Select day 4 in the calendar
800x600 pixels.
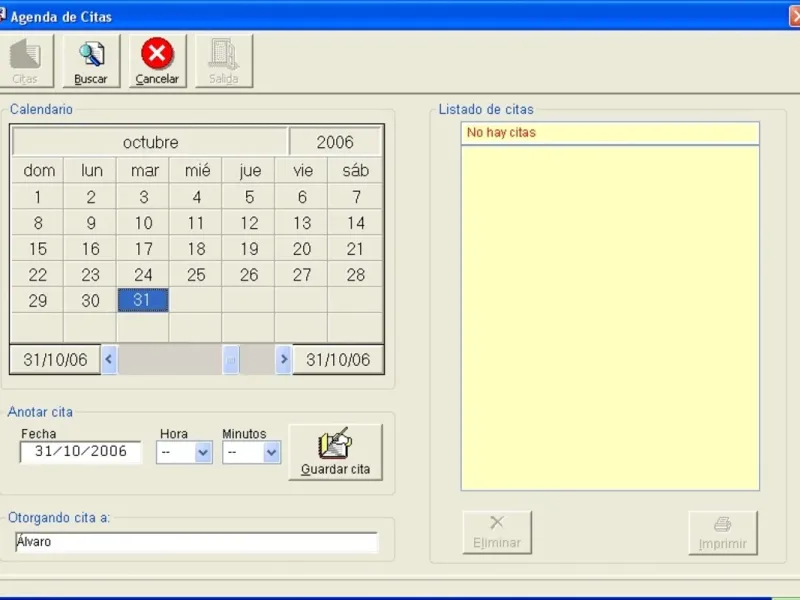pos(196,196)
